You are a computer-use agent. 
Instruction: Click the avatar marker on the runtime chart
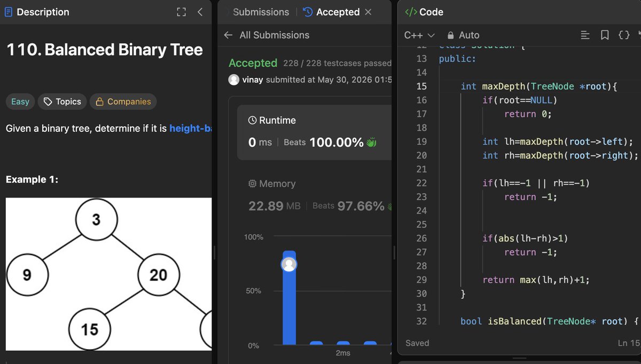tap(289, 264)
